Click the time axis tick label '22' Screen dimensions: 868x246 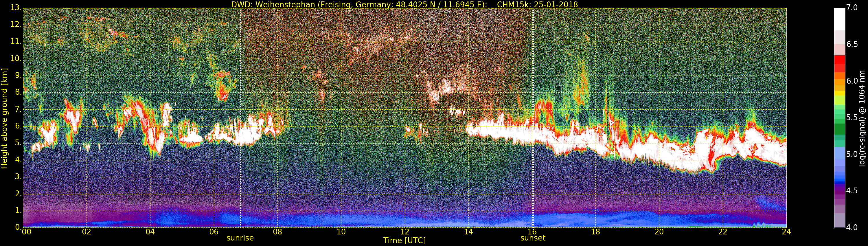(723, 232)
